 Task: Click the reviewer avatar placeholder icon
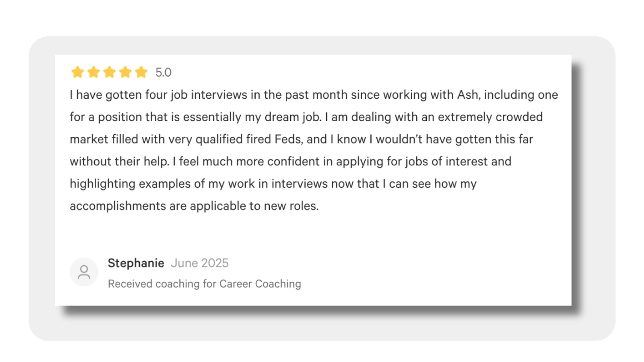(x=84, y=272)
